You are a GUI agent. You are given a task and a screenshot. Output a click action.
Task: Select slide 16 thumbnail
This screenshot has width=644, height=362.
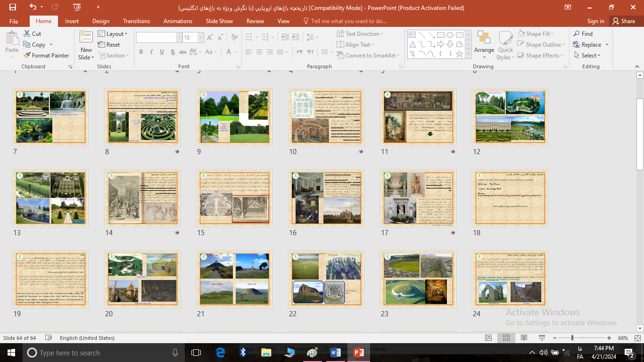(x=326, y=197)
